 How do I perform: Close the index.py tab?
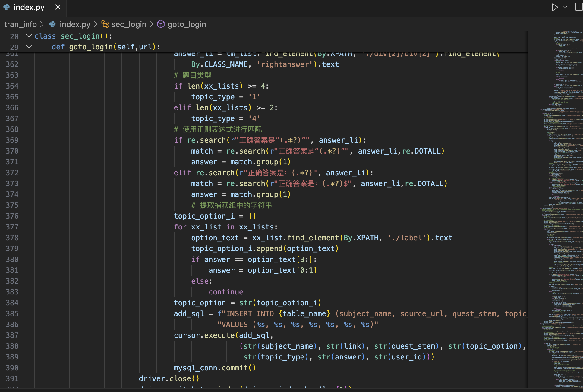click(58, 7)
